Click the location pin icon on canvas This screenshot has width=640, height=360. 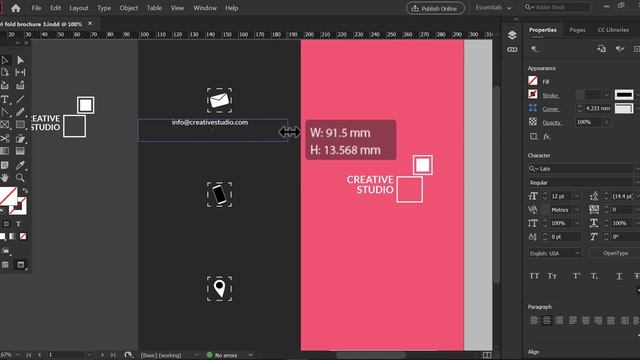(220, 289)
